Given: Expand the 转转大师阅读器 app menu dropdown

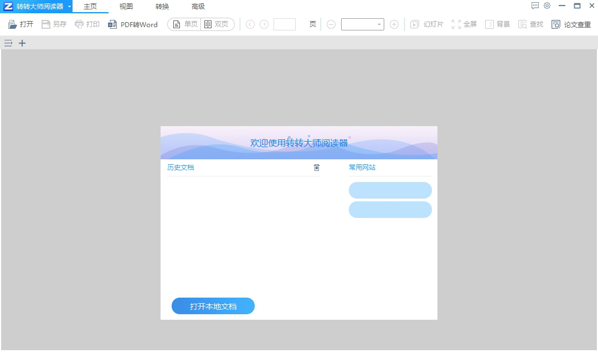Looking at the screenshot, I should [x=69, y=7].
